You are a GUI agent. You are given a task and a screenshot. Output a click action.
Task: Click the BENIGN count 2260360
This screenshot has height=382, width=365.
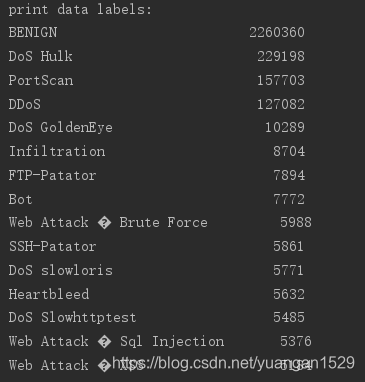[x=277, y=32]
